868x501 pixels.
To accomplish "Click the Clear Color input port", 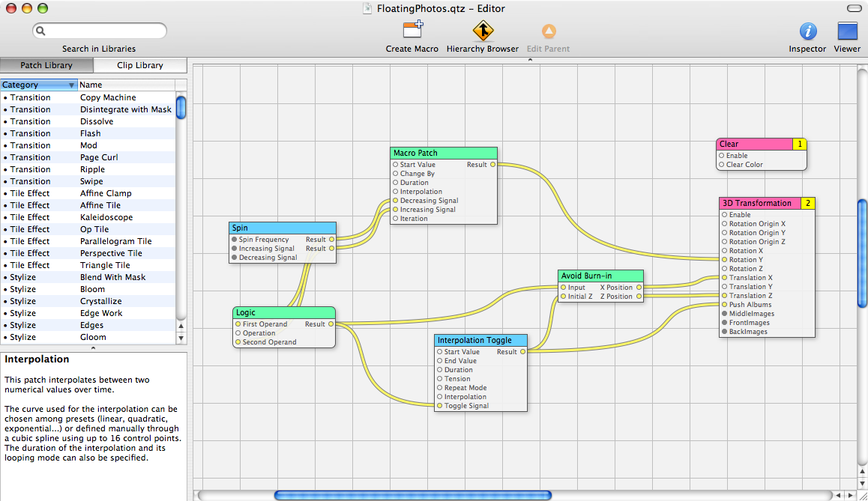I will [721, 164].
